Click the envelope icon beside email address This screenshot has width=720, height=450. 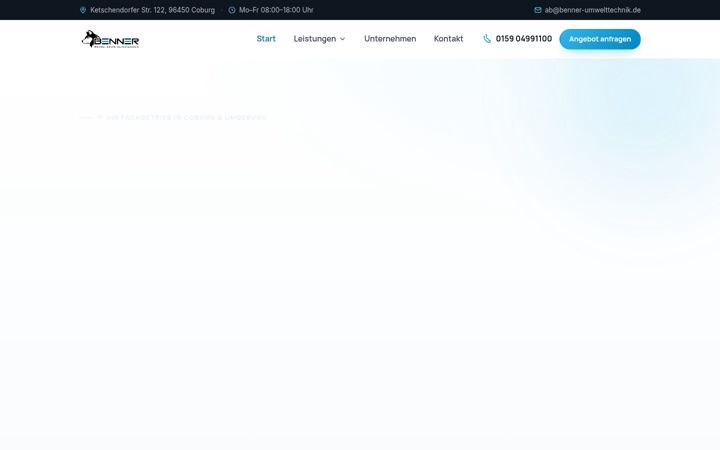[538, 10]
